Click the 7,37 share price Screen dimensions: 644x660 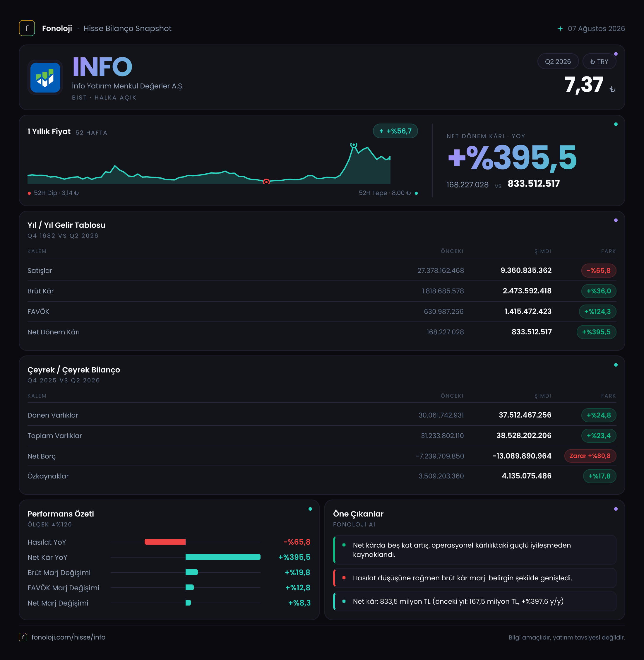(x=584, y=85)
